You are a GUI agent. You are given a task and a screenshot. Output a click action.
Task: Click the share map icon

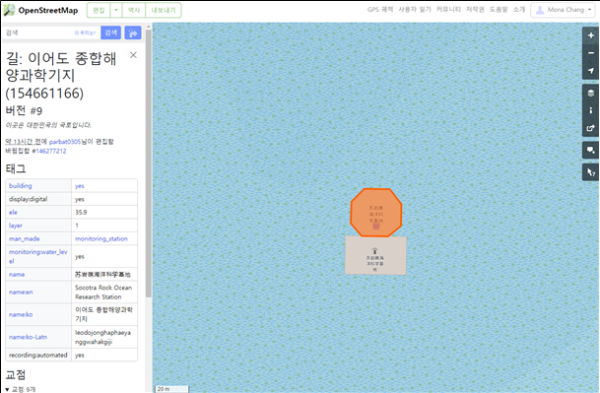(x=590, y=128)
